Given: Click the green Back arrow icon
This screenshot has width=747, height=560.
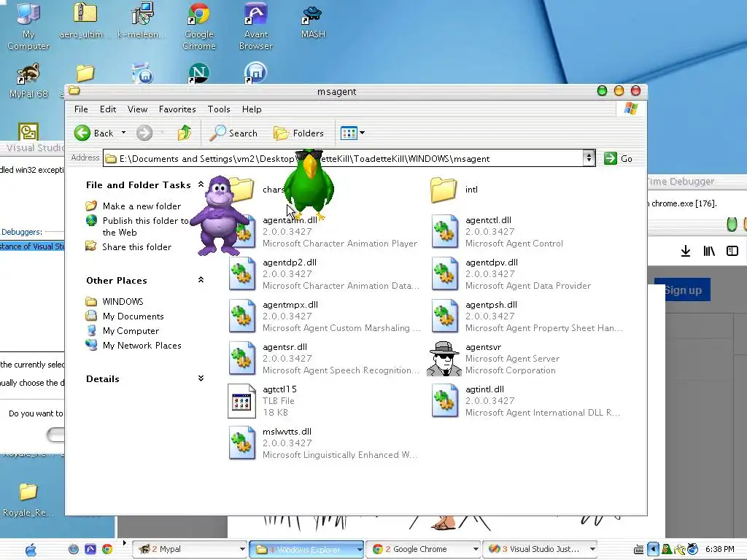Looking at the screenshot, I should (82, 133).
